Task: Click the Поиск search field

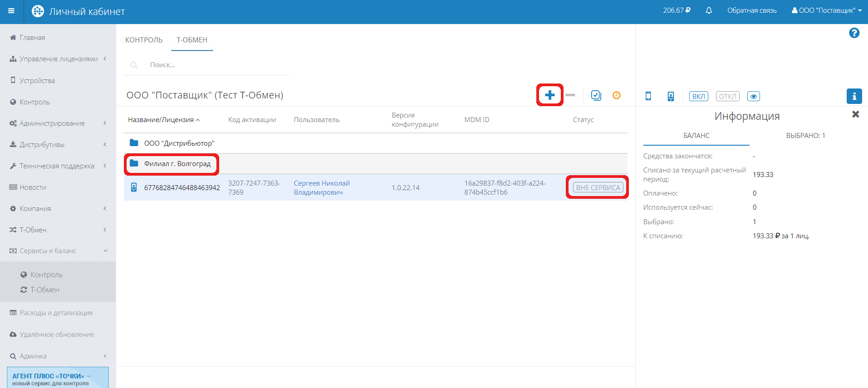Action: (213, 65)
